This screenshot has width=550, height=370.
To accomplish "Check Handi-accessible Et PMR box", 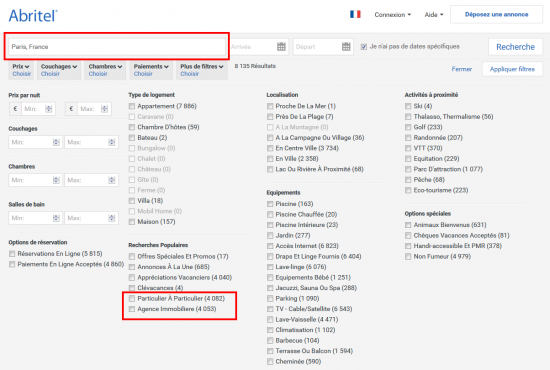I will coord(408,246).
